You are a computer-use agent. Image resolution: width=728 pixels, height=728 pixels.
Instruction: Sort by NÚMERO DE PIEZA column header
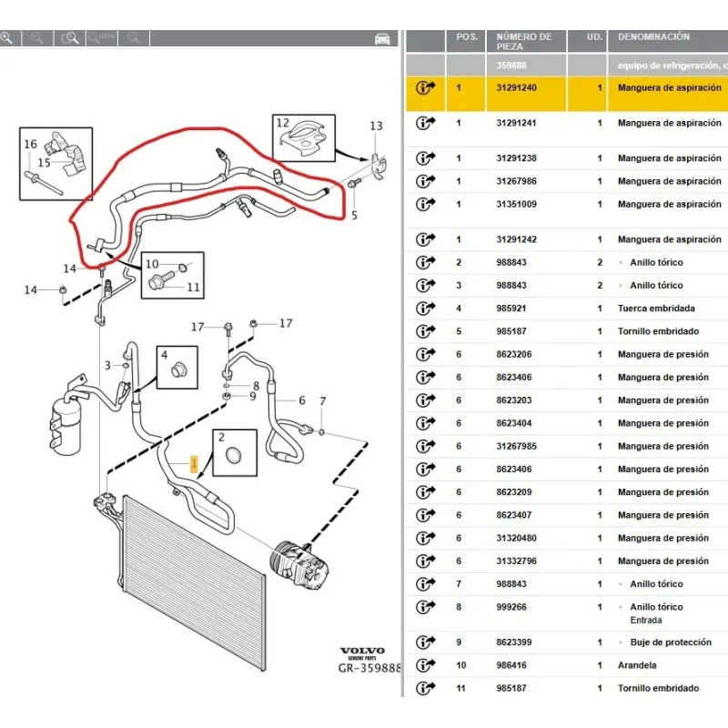pyautogui.click(x=524, y=42)
